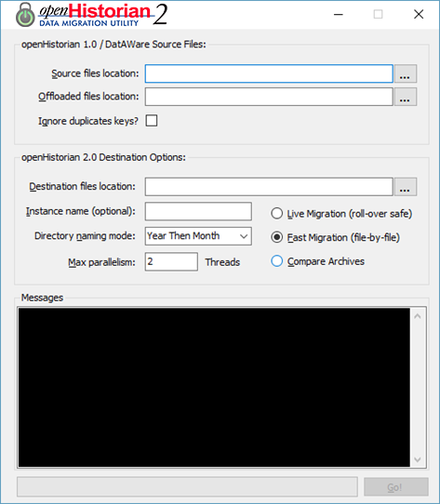The image size is (440, 504).
Task: Focus the Destination files location field
Action: pyautogui.click(x=269, y=187)
